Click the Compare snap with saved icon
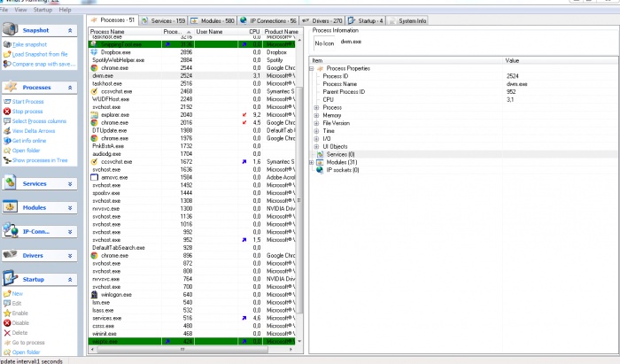Image resolution: width=620 pixels, height=364 pixels. 7,64
